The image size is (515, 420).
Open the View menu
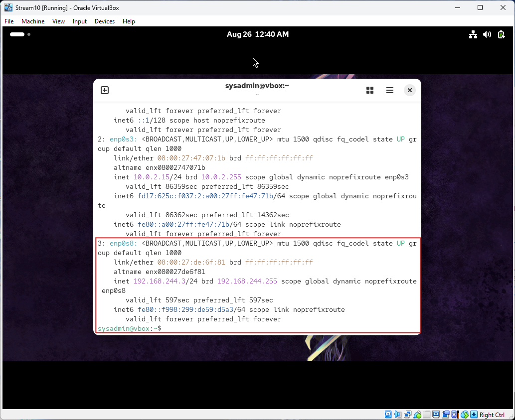tap(59, 21)
